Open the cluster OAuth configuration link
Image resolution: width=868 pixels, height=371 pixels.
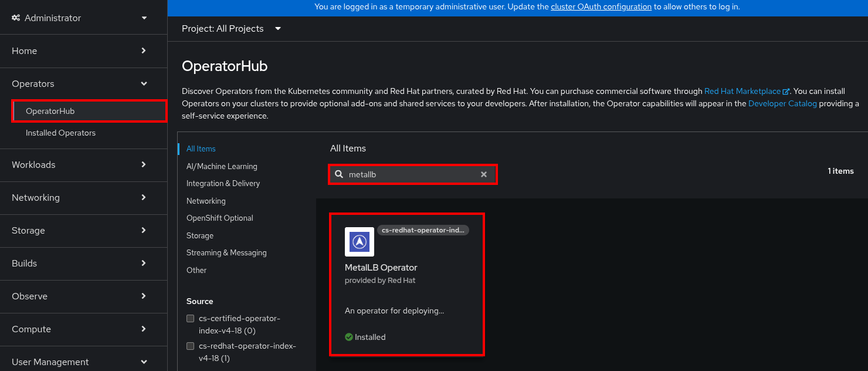tap(601, 7)
